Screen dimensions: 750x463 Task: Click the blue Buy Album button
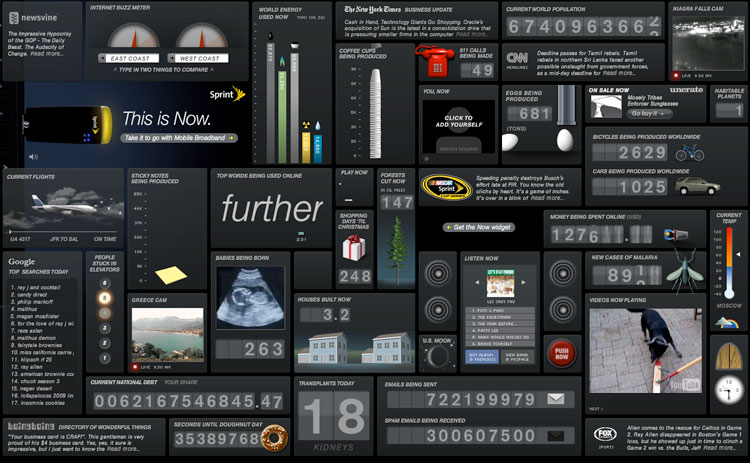point(482,357)
